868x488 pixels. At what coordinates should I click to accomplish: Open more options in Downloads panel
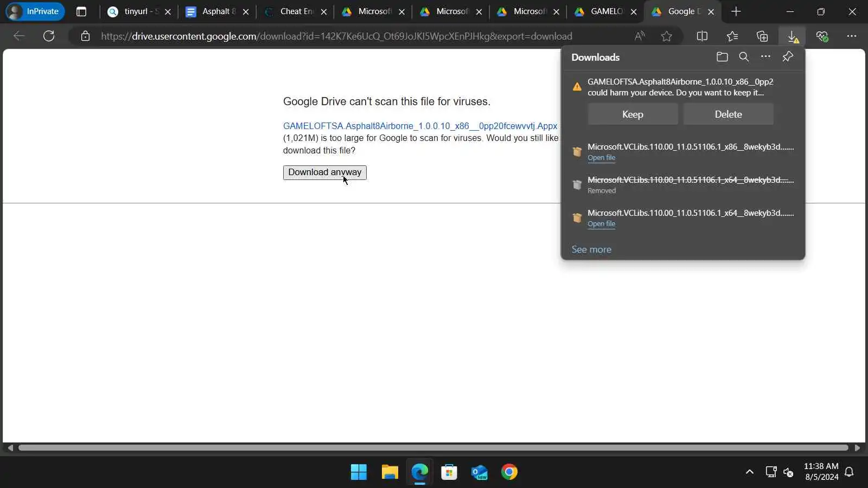click(765, 57)
